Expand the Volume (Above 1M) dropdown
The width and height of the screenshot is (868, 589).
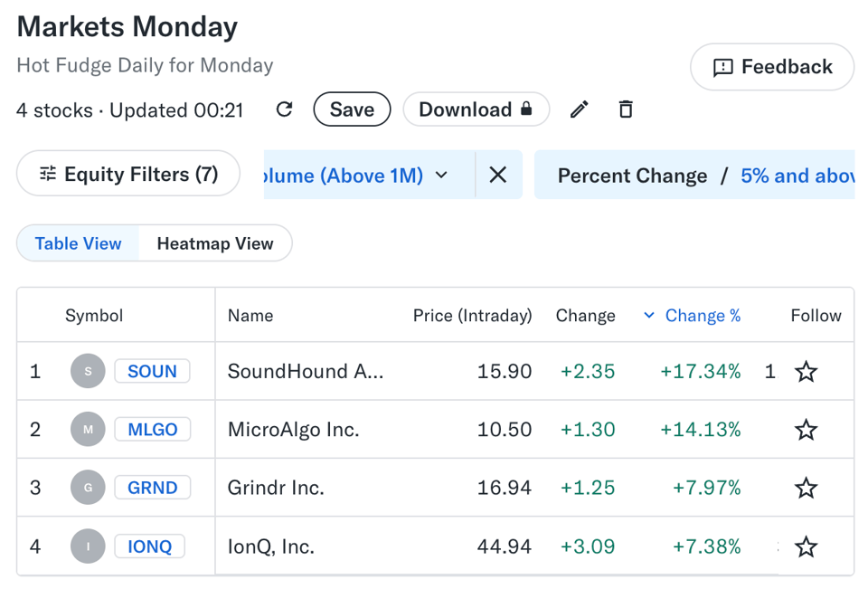click(x=440, y=176)
